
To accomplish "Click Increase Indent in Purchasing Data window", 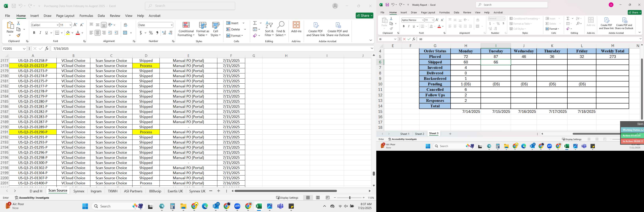I will [x=116, y=33].
